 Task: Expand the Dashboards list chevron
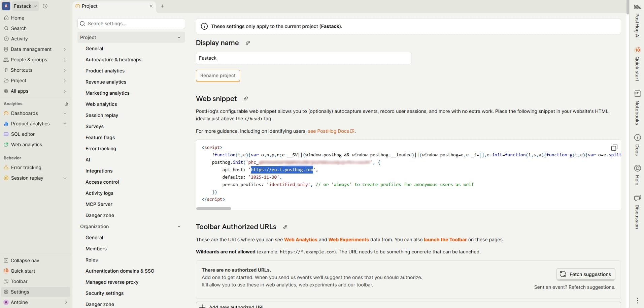tap(65, 113)
